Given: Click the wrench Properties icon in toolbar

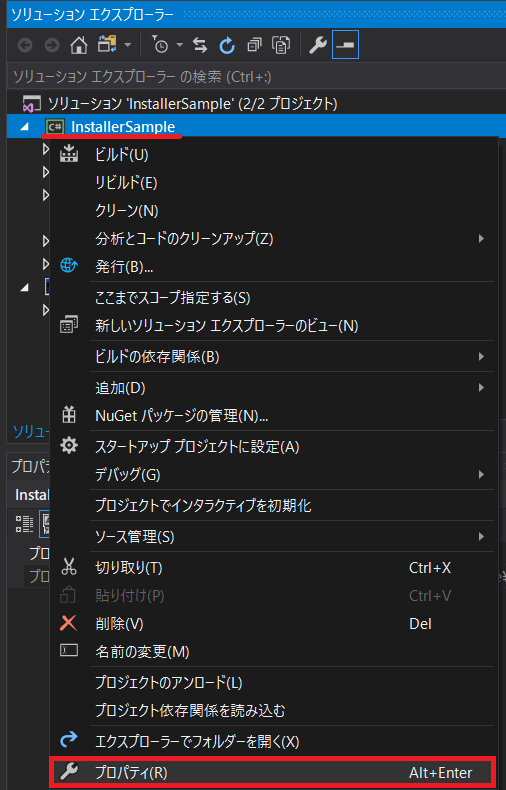Looking at the screenshot, I should click(318, 45).
